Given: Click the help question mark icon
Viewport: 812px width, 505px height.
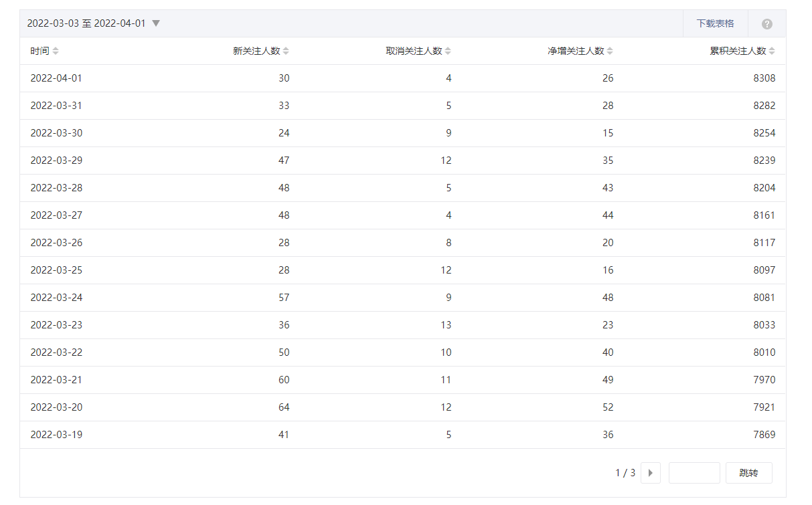Looking at the screenshot, I should pos(767,24).
